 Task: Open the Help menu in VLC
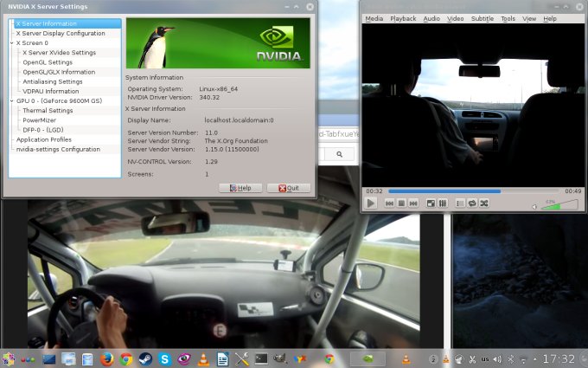point(550,18)
